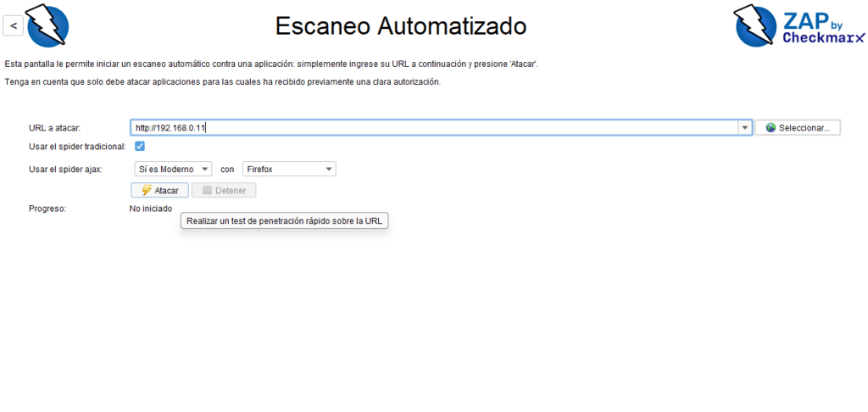Click the stop square icon on Detener
This screenshot has width=868, height=412.
click(x=207, y=191)
